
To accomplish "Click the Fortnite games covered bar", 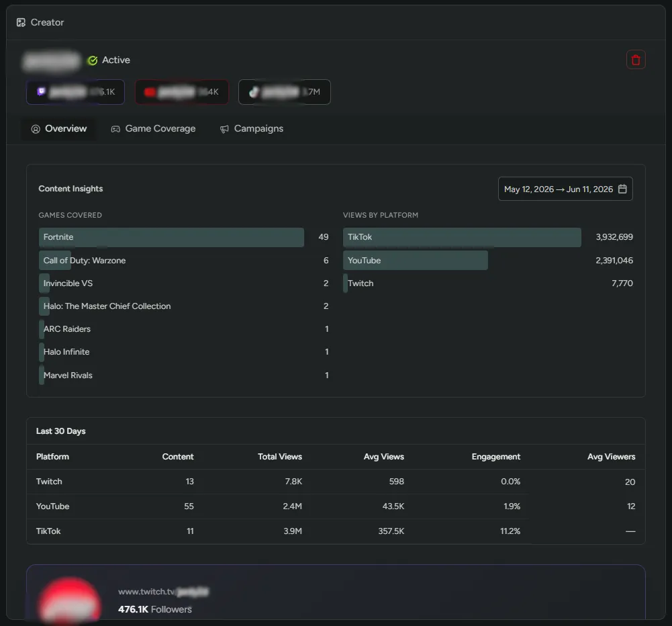I will click(171, 237).
